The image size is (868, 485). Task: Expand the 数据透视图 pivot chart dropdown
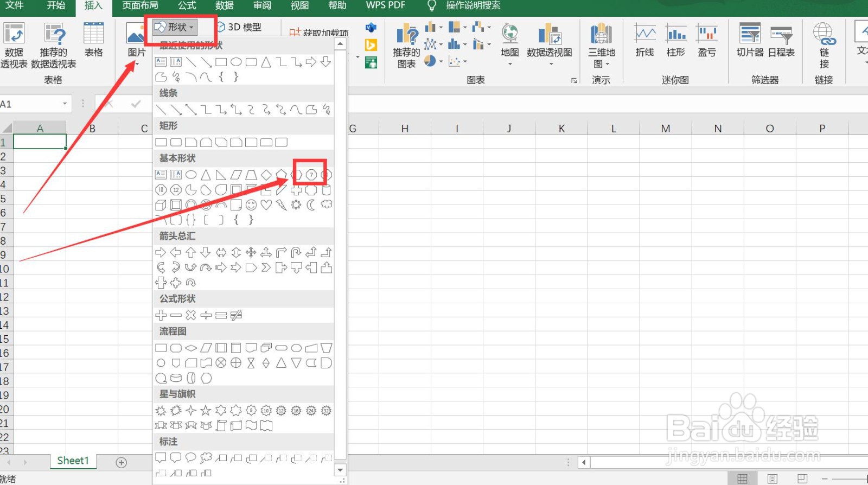551,64
